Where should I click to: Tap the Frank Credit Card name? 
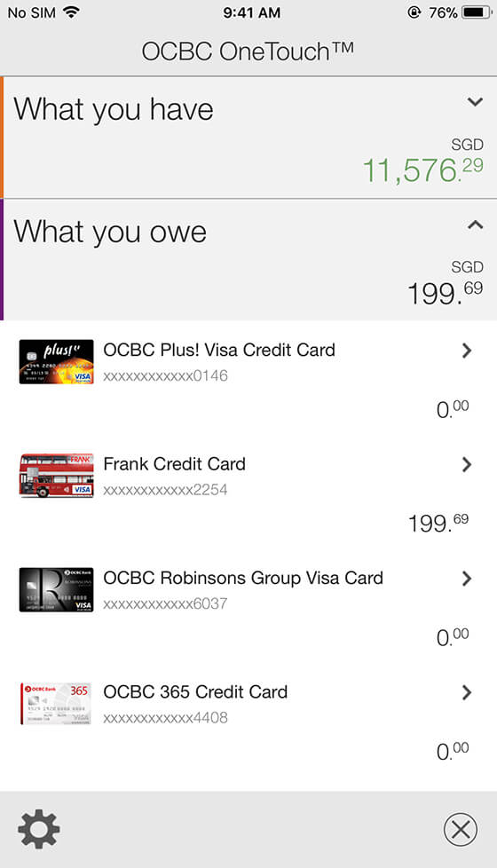tap(174, 464)
